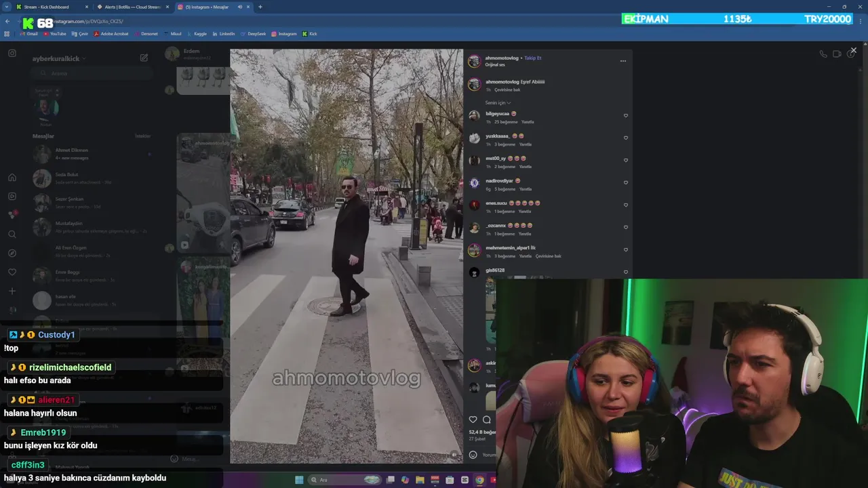The width and height of the screenshot is (868, 488).
Task: Like mst00_sy's comment
Action: [x=626, y=161]
